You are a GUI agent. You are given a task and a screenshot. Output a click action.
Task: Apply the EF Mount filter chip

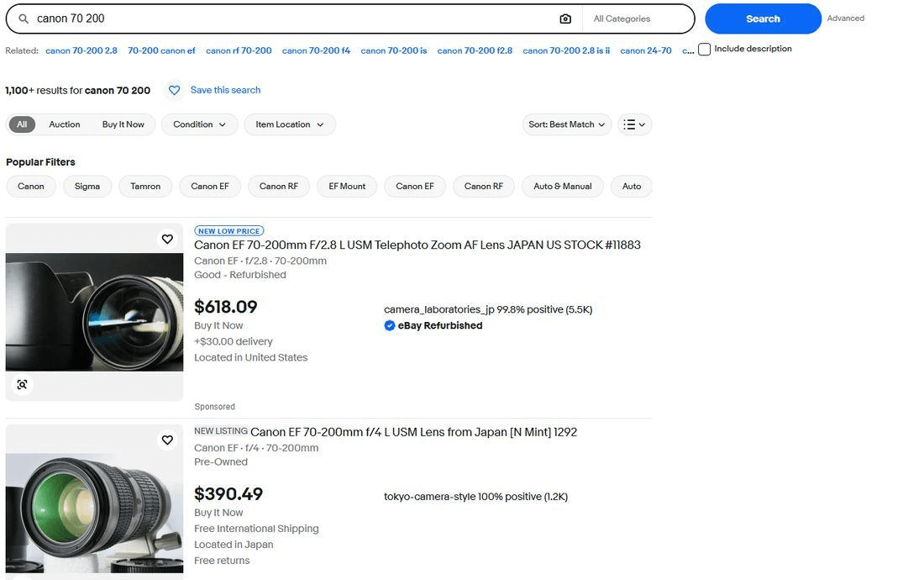coord(347,187)
